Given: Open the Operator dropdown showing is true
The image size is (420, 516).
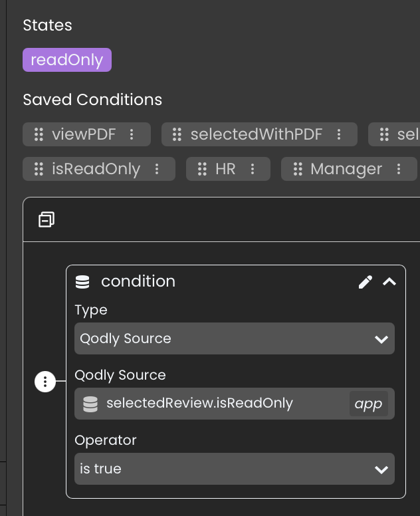Looking at the screenshot, I should pyautogui.click(x=234, y=469).
